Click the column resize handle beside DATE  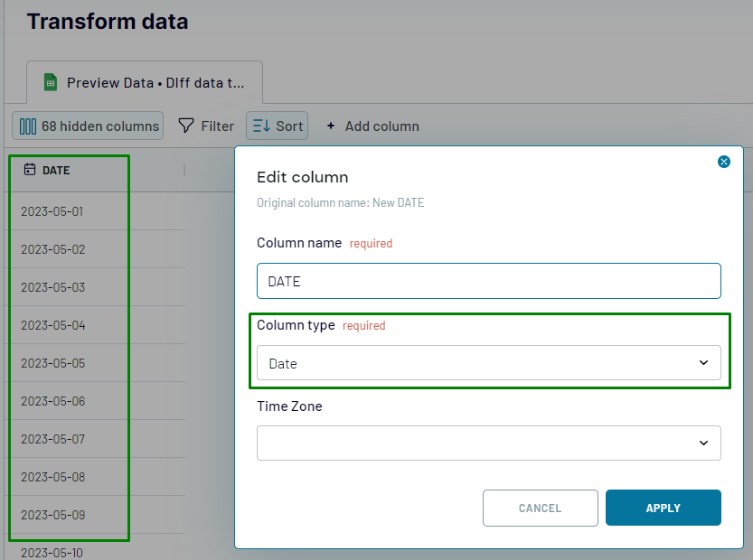[184, 170]
